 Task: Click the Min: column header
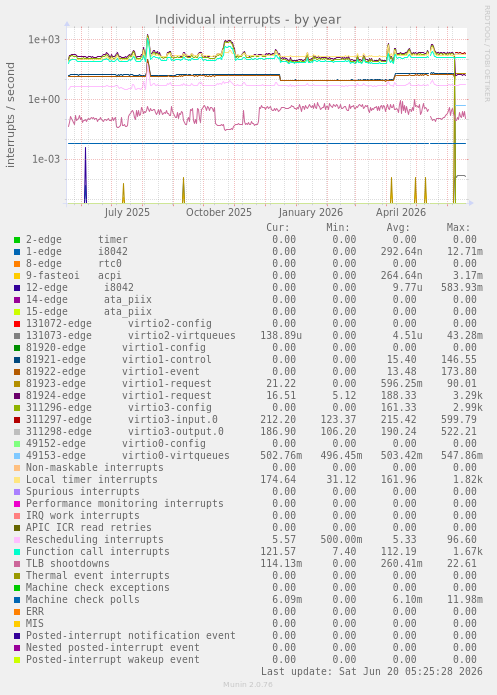point(338,228)
